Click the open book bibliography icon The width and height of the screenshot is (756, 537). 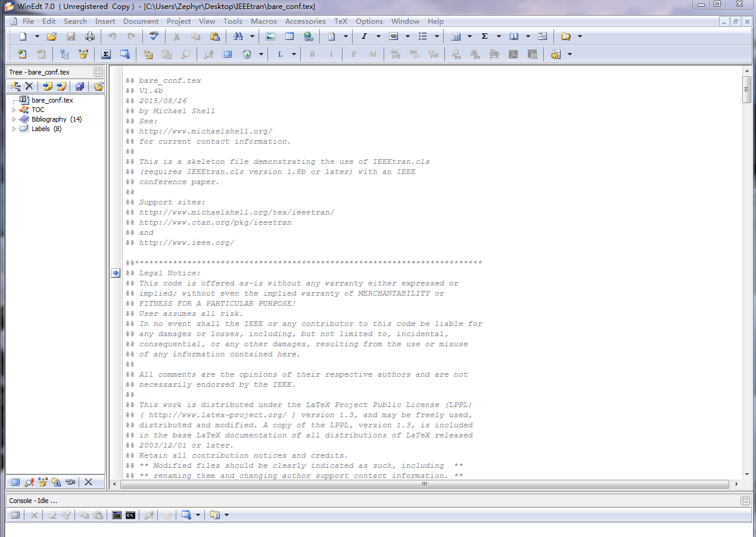coord(514,36)
